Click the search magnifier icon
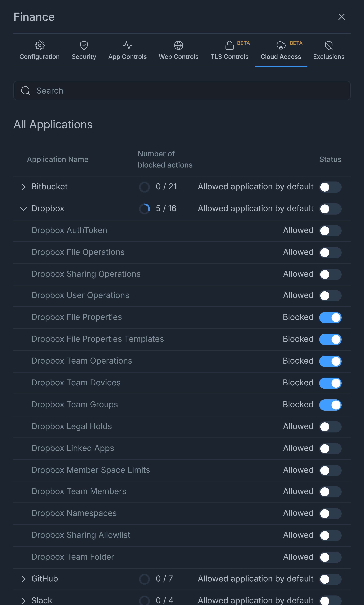The image size is (364, 605). pyautogui.click(x=26, y=91)
